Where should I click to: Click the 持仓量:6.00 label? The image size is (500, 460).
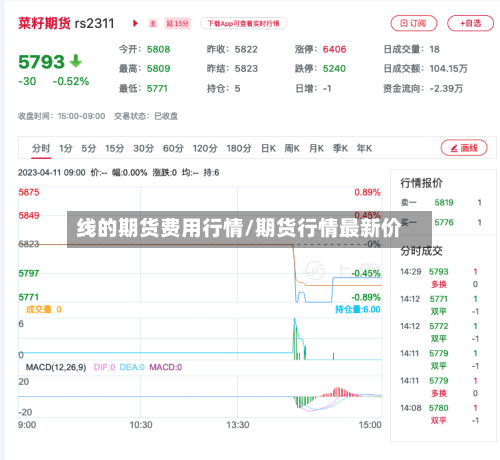point(357,309)
